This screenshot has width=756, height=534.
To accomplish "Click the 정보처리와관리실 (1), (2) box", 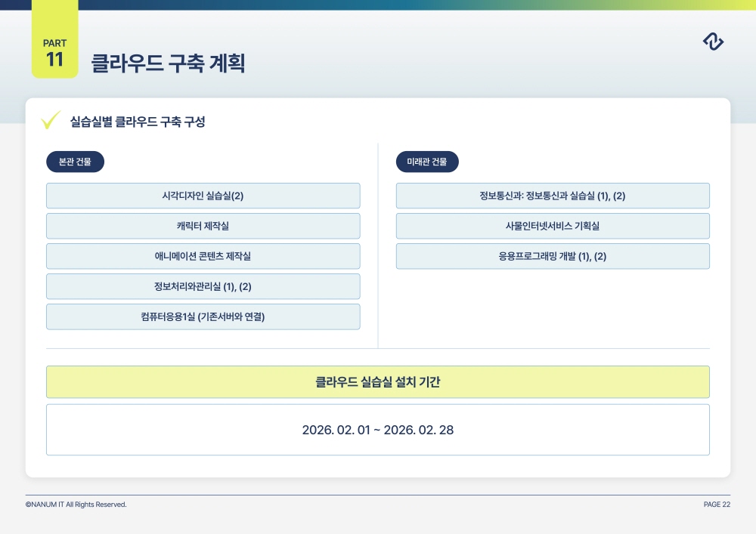I will (x=203, y=286).
